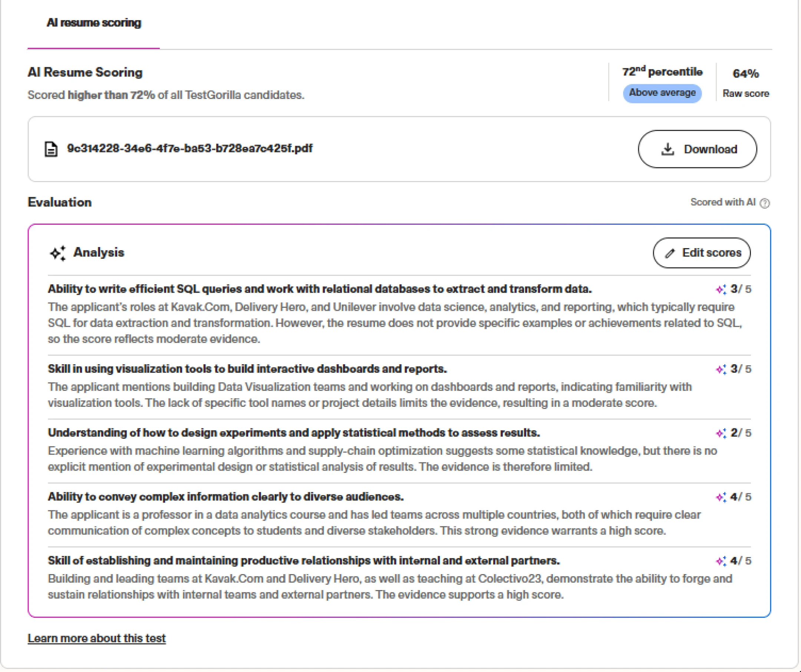
Task: Select the 9c314228 PDF filename text
Action: tap(190, 149)
